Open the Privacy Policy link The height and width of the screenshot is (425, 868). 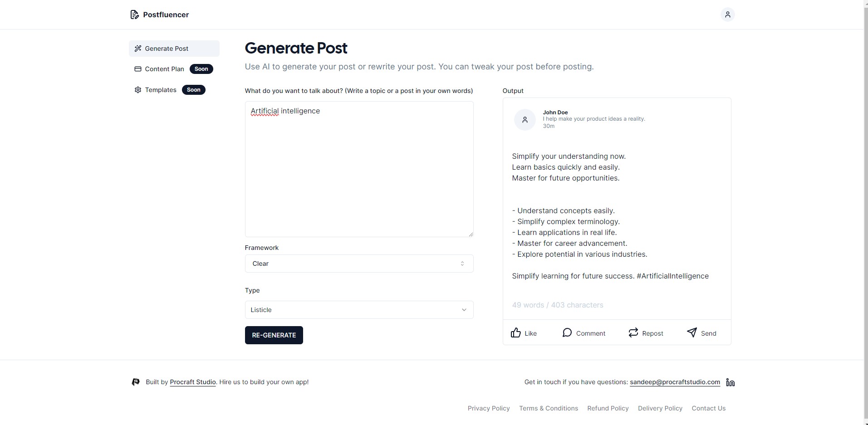(489, 408)
